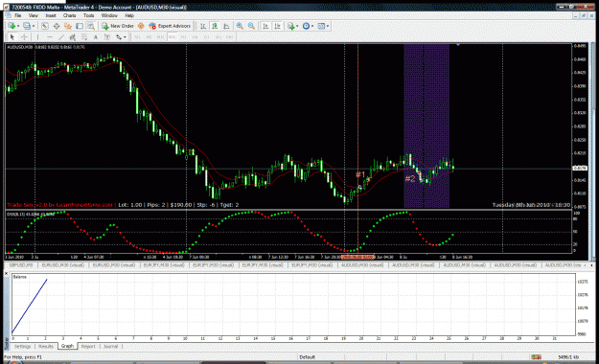Switch chart to line chart view
The width and height of the screenshot is (599, 364).
point(226,26)
